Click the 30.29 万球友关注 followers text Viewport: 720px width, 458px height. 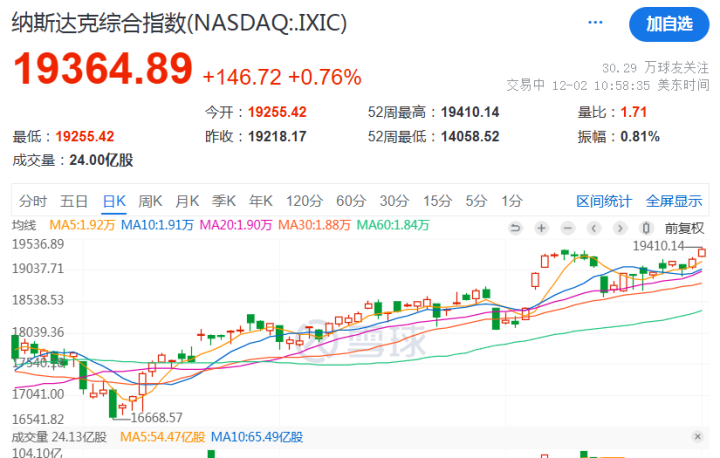pos(655,68)
